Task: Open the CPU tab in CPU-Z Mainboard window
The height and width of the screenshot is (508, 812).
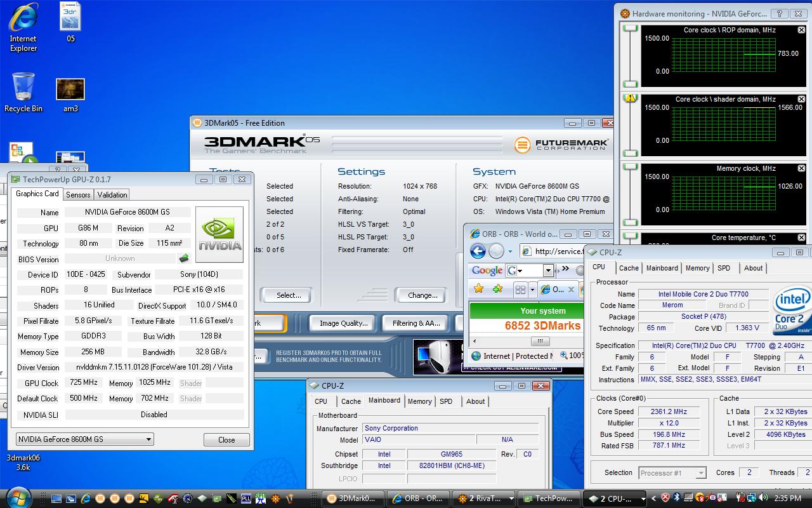Action: pyautogui.click(x=321, y=401)
